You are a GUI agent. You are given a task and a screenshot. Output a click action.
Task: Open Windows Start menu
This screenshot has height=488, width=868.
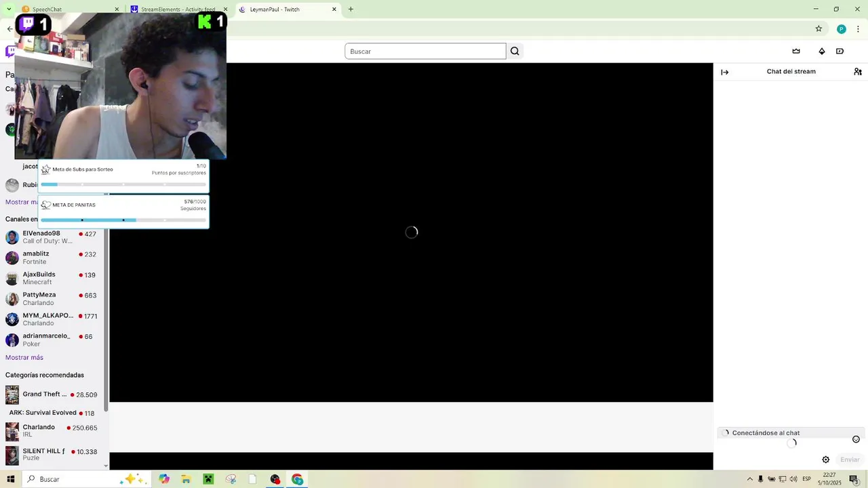tap(11, 479)
